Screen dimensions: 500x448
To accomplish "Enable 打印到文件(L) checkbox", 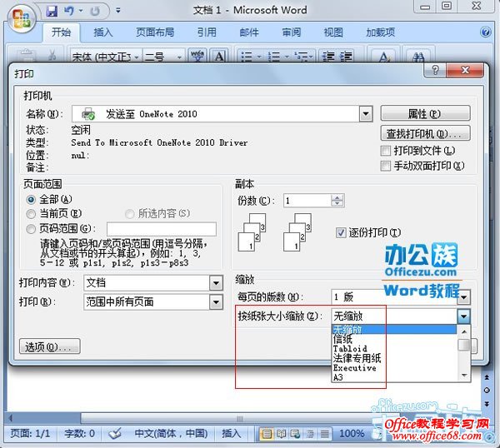I will (x=386, y=151).
